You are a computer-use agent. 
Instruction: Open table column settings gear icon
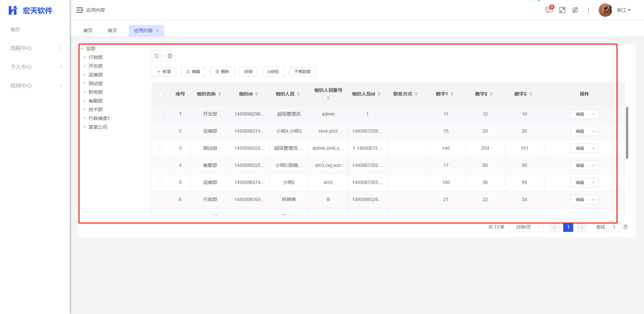click(170, 56)
